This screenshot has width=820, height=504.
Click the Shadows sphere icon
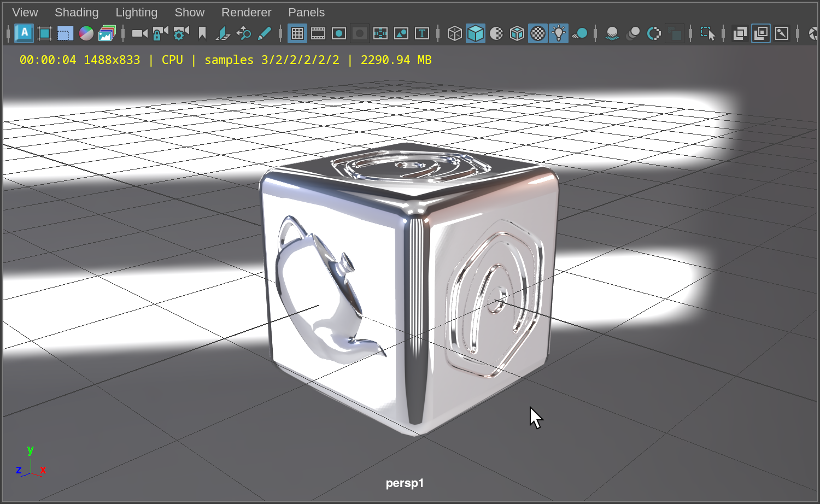(579, 33)
